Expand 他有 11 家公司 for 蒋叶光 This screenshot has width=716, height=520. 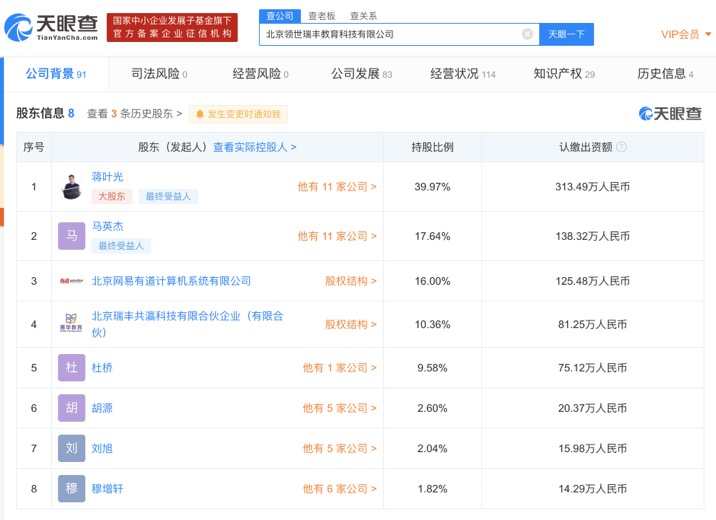(x=337, y=187)
